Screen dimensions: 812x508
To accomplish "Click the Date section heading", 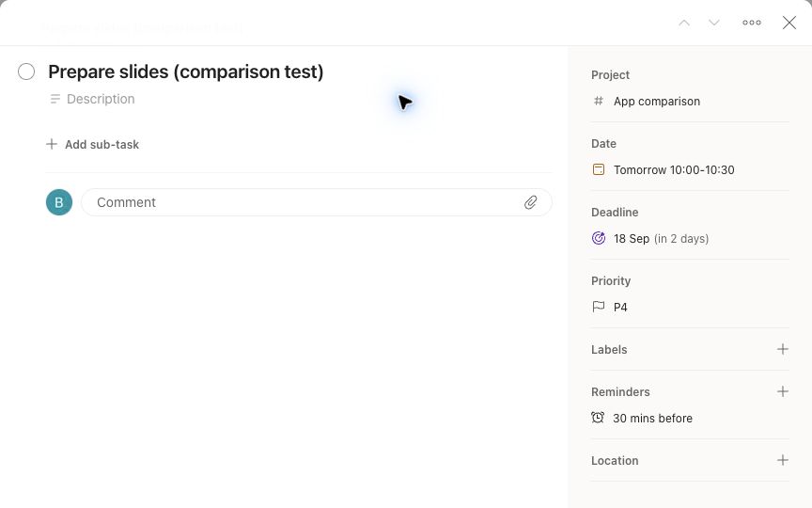I will point(603,144).
